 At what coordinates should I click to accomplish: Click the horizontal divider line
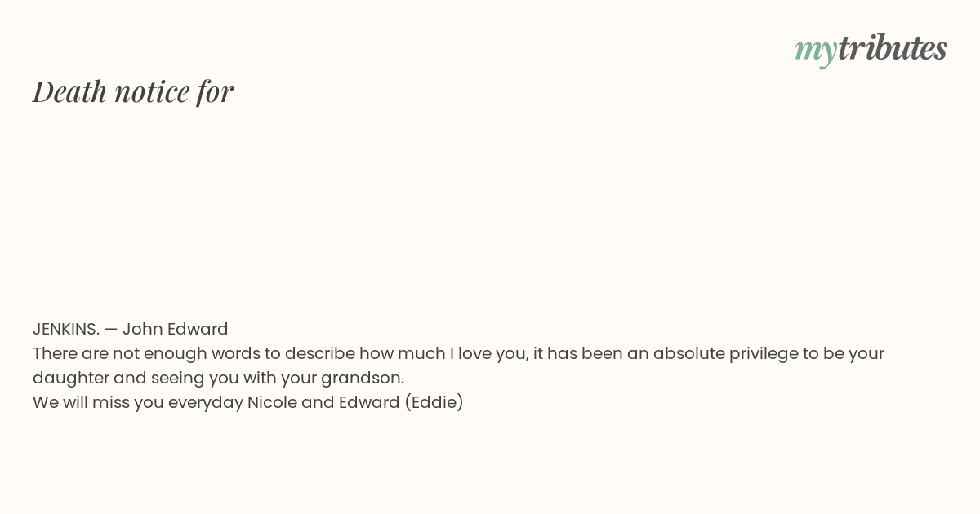[490, 290]
